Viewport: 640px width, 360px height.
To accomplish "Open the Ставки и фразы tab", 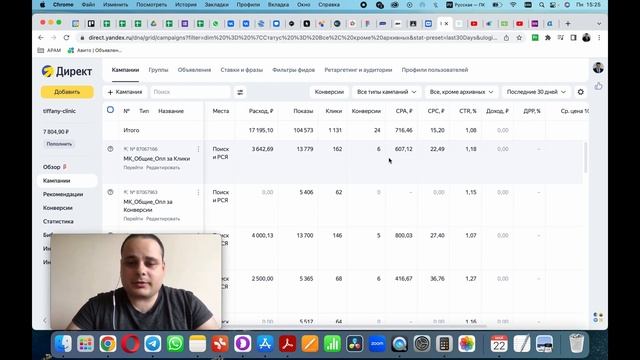I will (x=242, y=70).
